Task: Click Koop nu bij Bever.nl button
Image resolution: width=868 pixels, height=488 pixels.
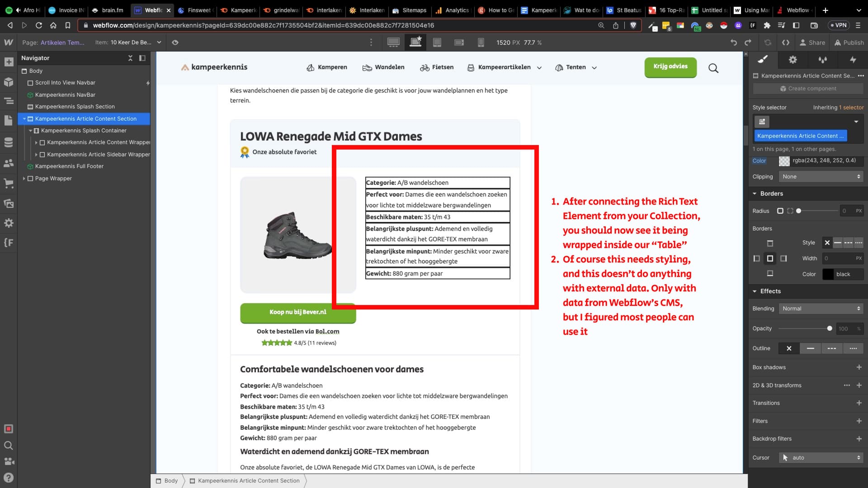Action: point(298,313)
